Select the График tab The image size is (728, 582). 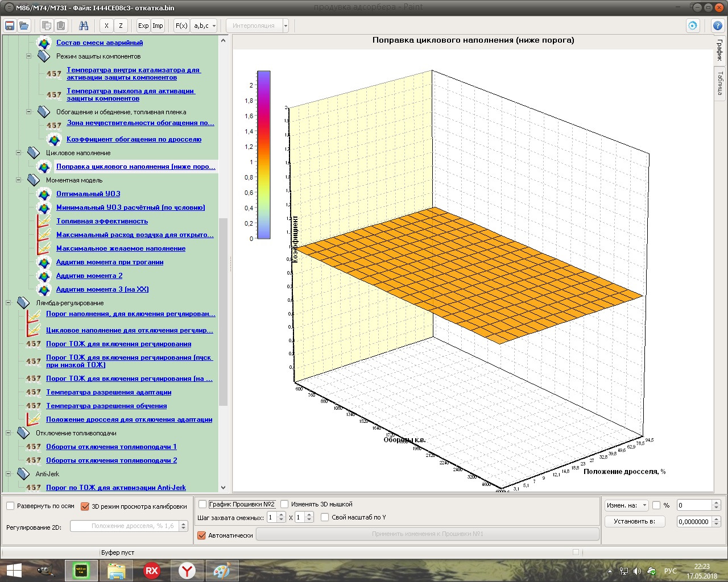pyautogui.click(x=720, y=50)
